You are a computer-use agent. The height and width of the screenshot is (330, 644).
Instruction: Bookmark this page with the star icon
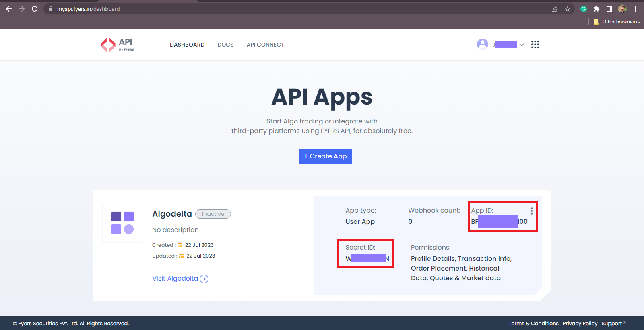[x=568, y=9]
